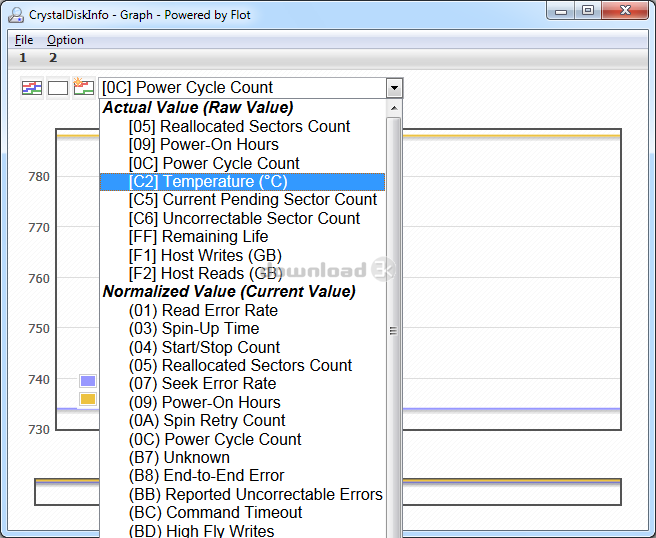
Task: Pick (03) Spin-Up Time
Action: tap(242, 329)
